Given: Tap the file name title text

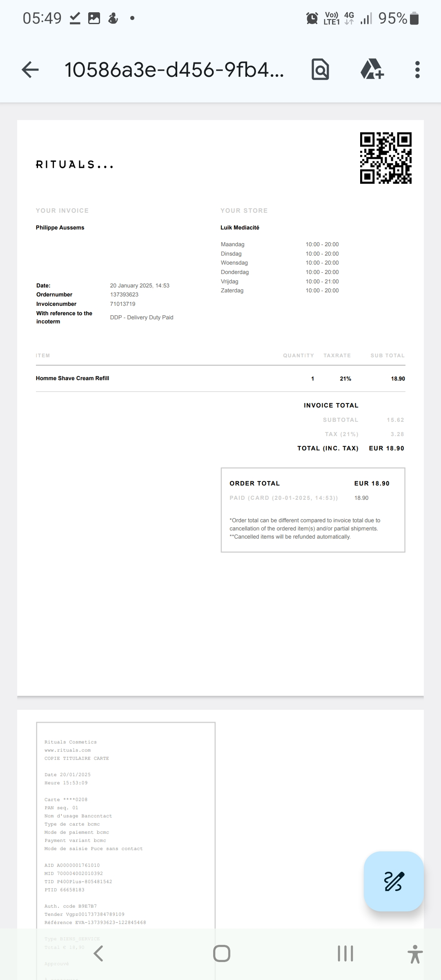Looking at the screenshot, I should 174,70.
